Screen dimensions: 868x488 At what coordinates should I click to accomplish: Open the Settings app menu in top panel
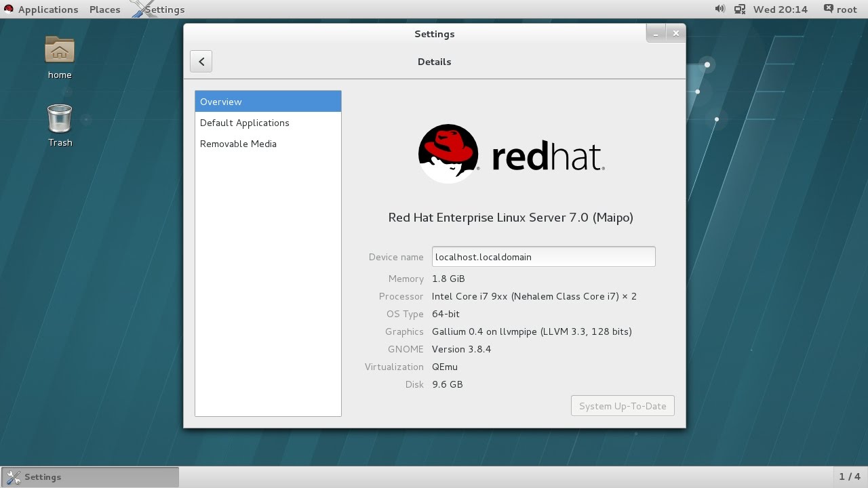[157, 9]
